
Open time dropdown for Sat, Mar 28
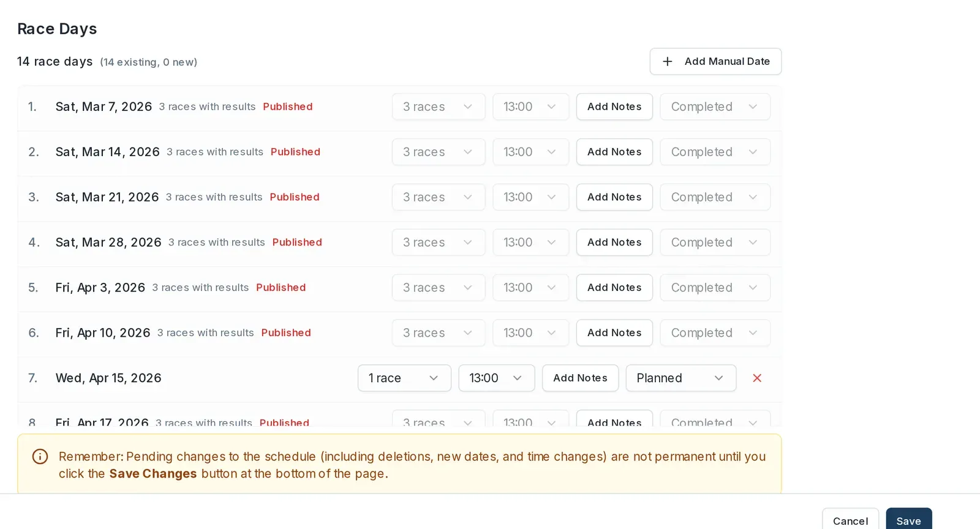[x=530, y=242]
